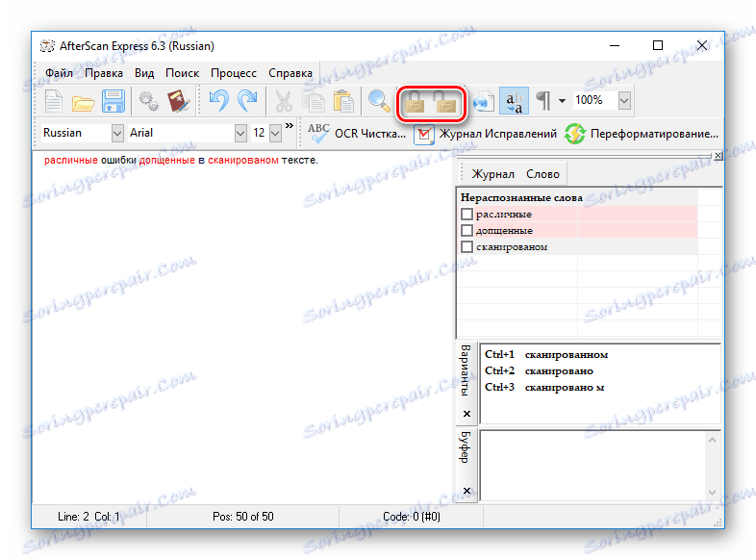This screenshot has height=560, width=756.
Task: Toggle the highlighted 'ab a' toolbar button
Action: click(x=514, y=101)
